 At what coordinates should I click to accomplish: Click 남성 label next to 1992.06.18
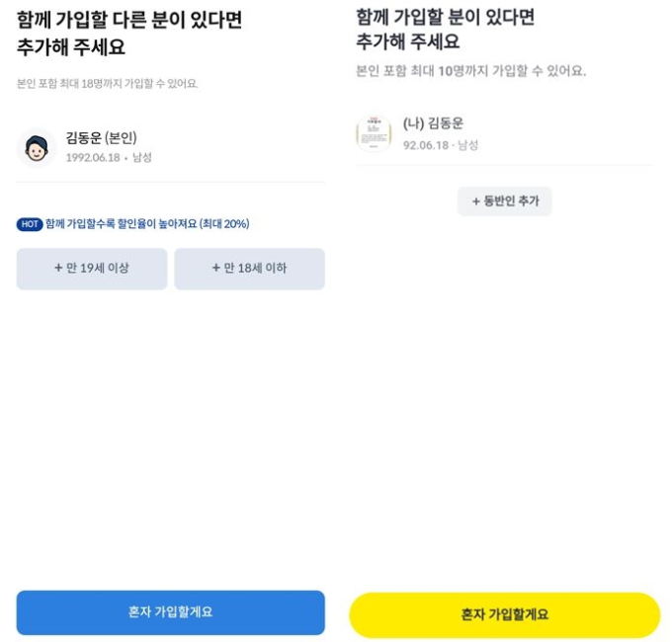point(142,157)
